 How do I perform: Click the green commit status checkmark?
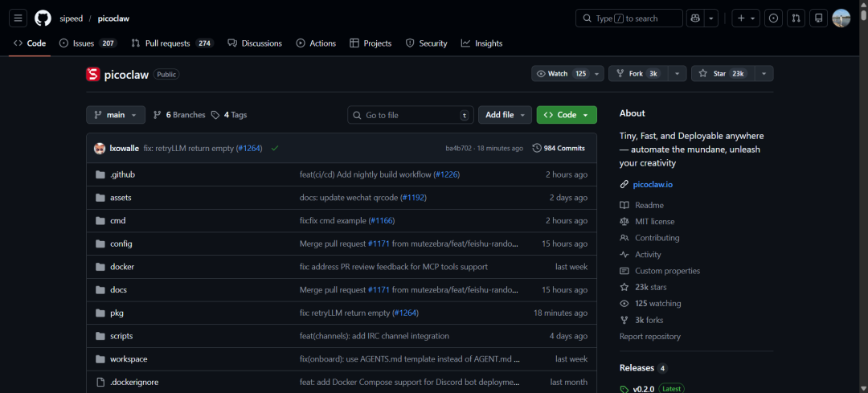point(275,149)
